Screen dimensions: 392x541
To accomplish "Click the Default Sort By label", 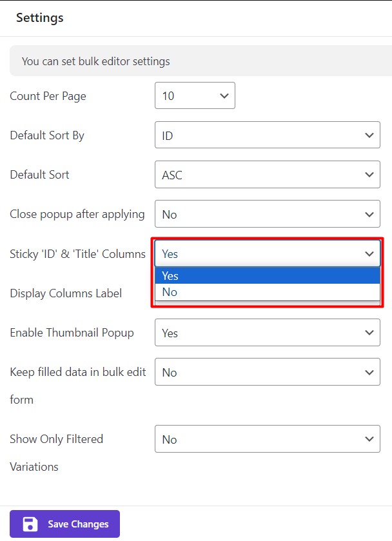I will coord(47,135).
